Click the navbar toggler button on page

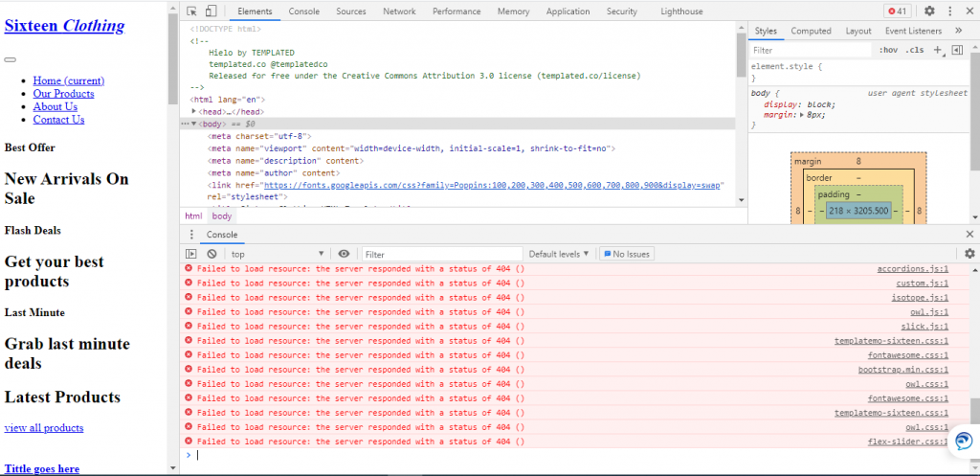(x=10, y=59)
